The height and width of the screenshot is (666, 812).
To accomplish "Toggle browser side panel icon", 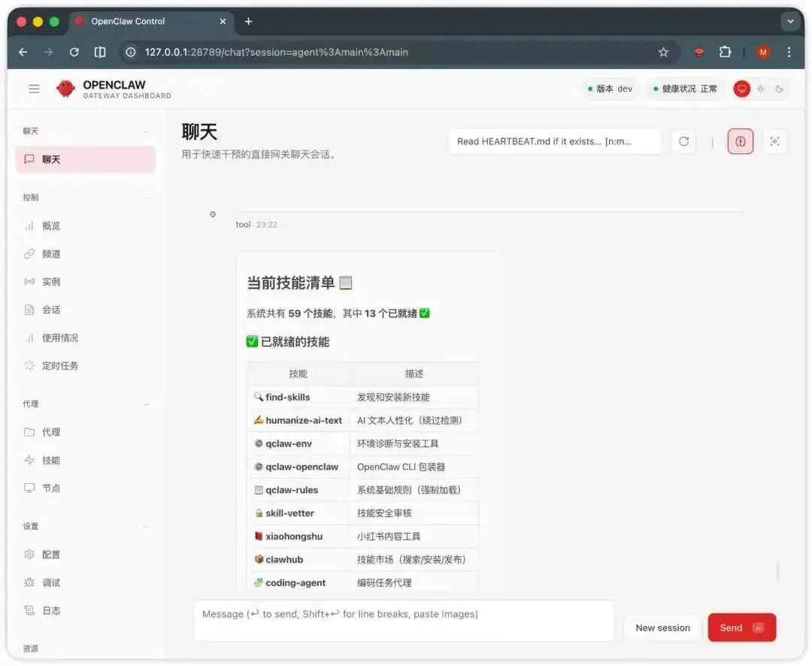I will 100,52.
